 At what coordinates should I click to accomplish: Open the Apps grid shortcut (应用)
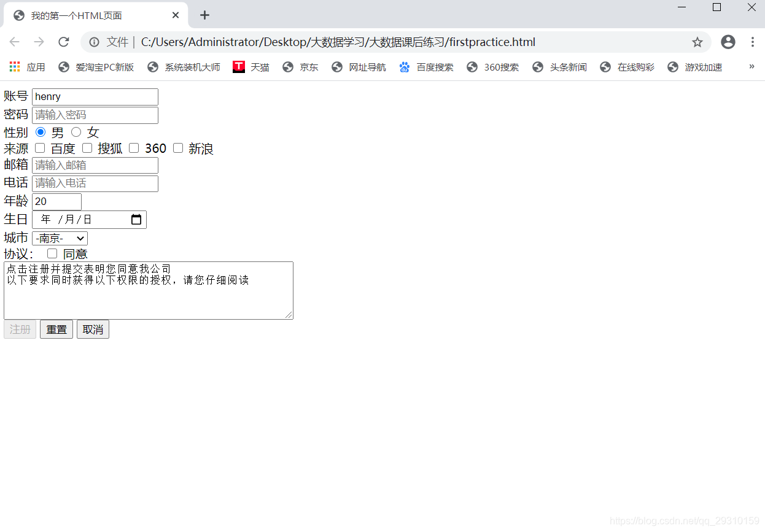pyautogui.click(x=28, y=67)
